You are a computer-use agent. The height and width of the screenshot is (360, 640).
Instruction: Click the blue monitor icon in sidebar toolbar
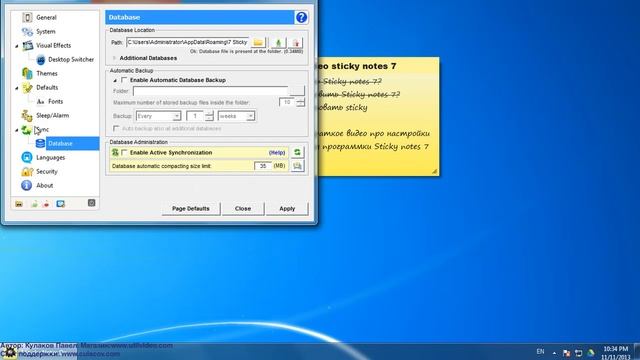60,204
